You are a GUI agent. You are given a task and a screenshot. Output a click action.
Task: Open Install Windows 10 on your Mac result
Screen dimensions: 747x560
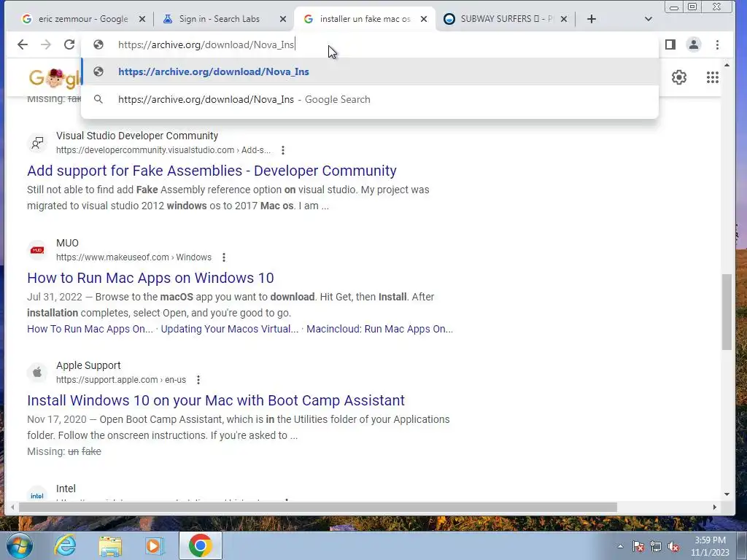(x=216, y=400)
